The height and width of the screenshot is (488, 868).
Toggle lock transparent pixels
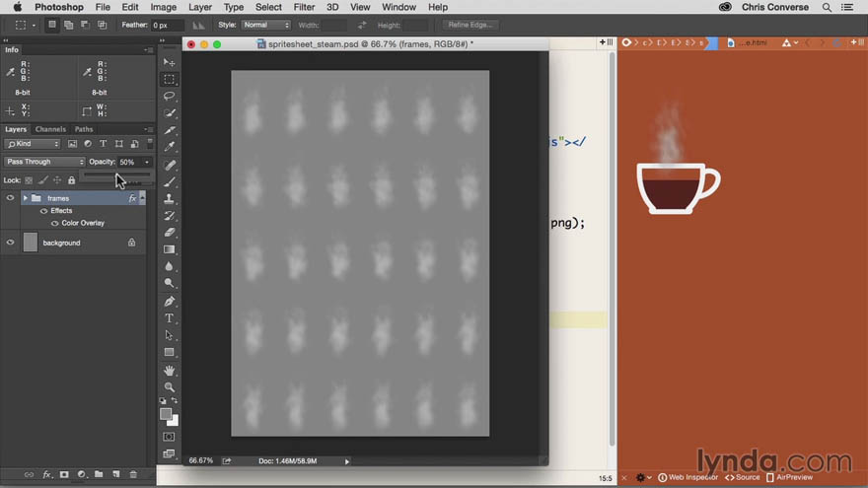click(29, 180)
